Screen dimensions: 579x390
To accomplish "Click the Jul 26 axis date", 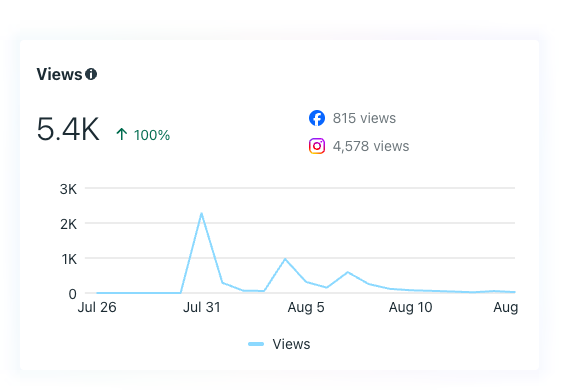I will (x=97, y=307).
